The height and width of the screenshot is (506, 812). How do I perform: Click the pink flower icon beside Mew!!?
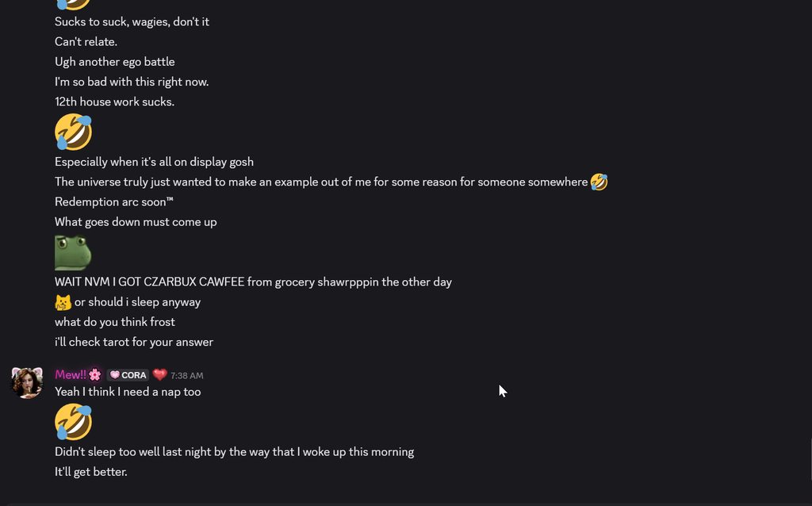(x=95, y=374)
